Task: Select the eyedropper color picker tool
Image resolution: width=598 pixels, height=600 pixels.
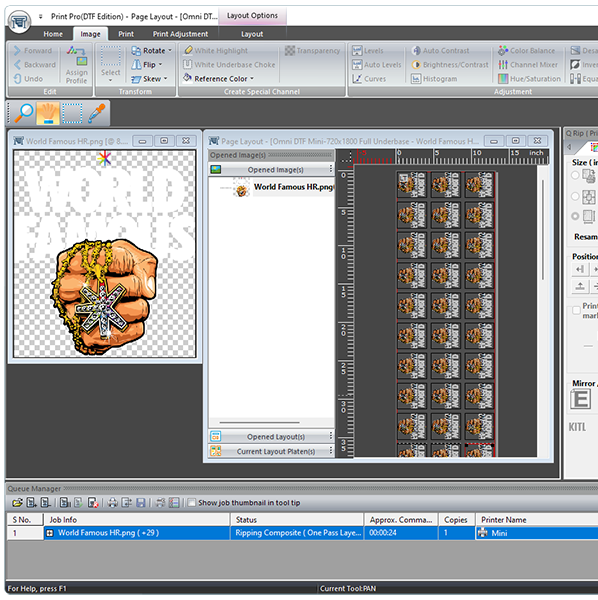Action: pyautogui.click(x=96, y=113)
